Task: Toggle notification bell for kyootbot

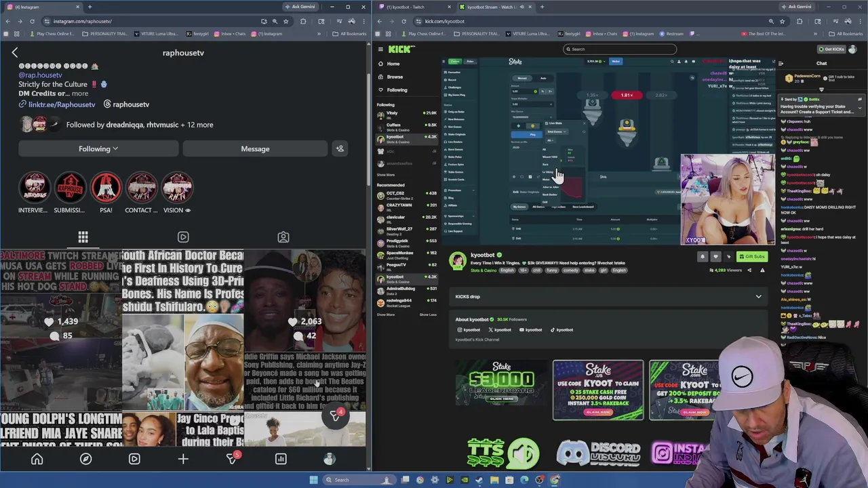Action: [703, 256]
